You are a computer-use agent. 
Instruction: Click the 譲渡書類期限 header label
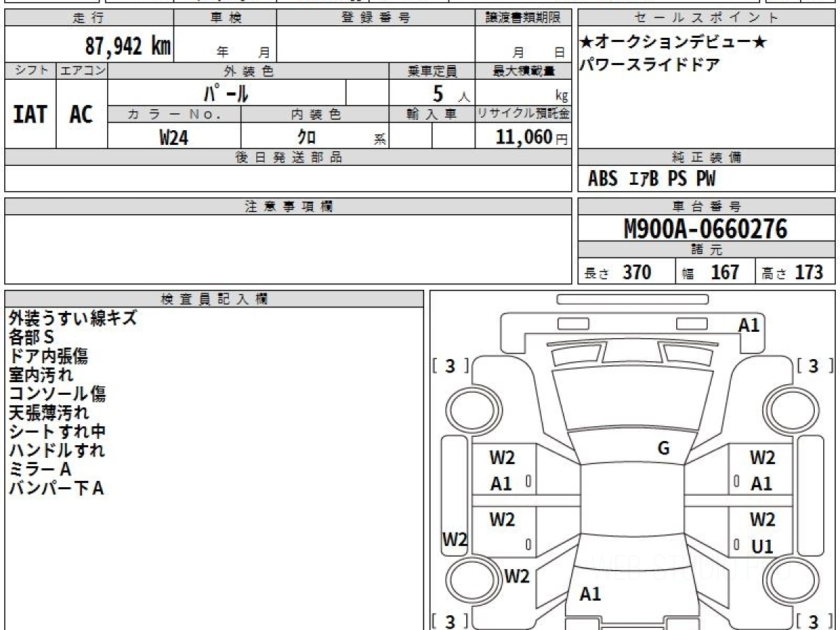pos(524,18)
